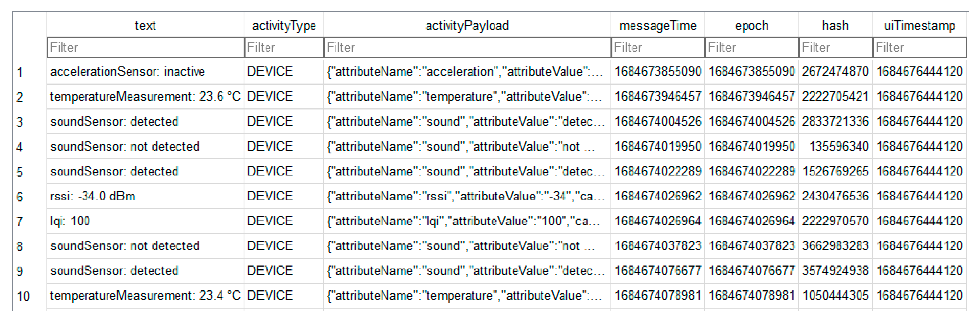Click the hash cell 135596340
The width and height of the screenshot is (980, 321).
(x=839, y=146)
